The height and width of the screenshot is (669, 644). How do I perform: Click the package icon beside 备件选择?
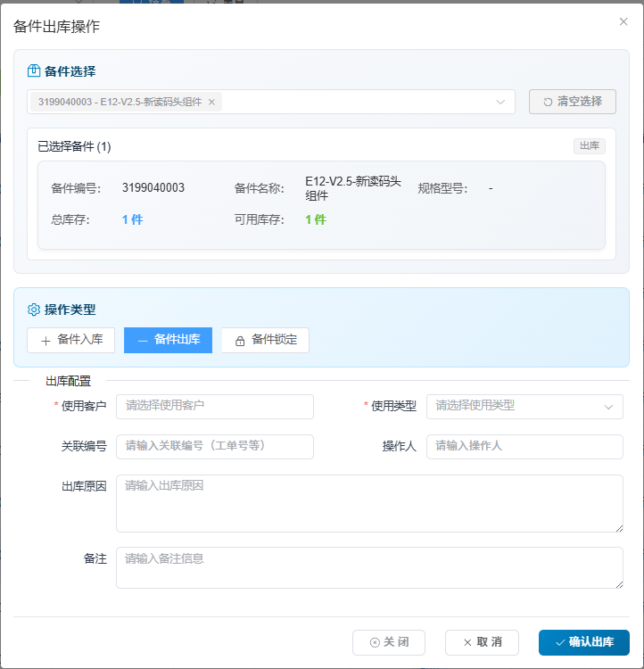point(34,71)
